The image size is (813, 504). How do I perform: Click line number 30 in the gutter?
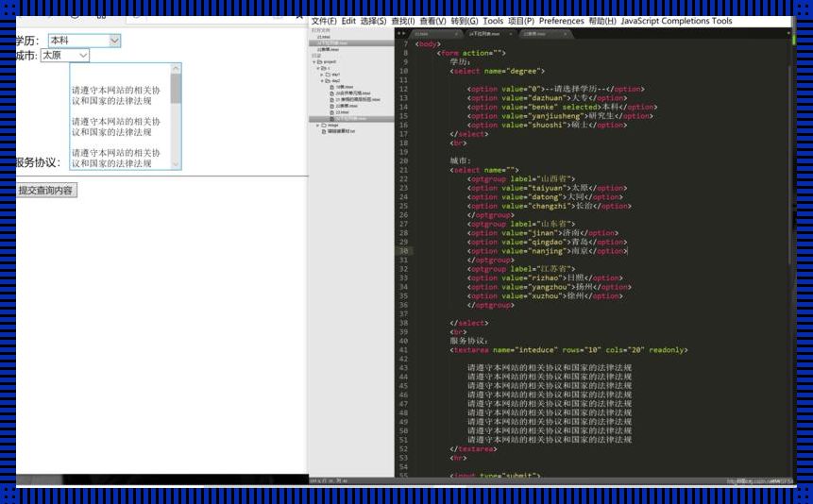click(x=404, y=251)
